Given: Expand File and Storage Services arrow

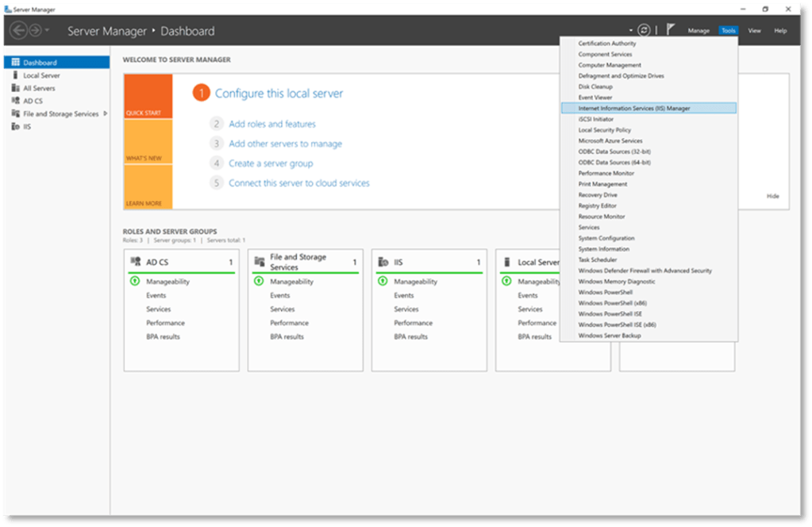Looking at the screenshot, I should (105, 113).
